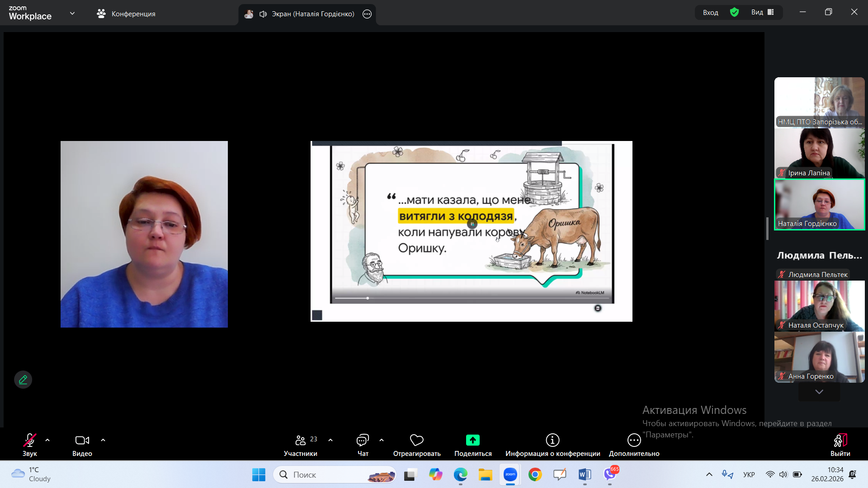Open screen share options ellipsis menu

pos(367,14)
